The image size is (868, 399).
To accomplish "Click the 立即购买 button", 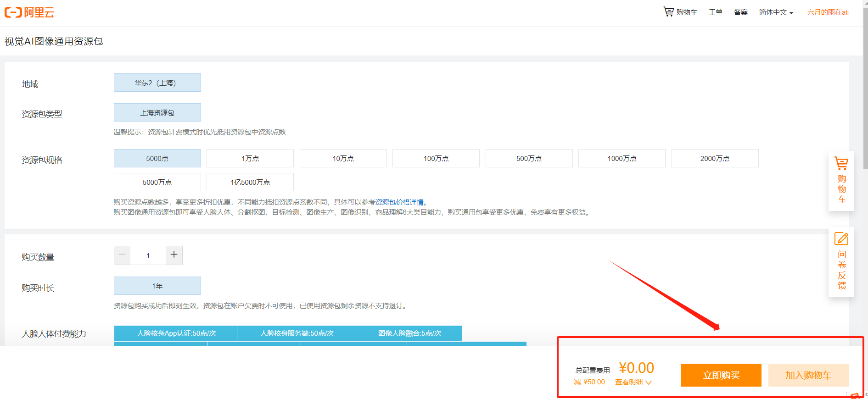I will pyautogui.click(x=721, y=375).
